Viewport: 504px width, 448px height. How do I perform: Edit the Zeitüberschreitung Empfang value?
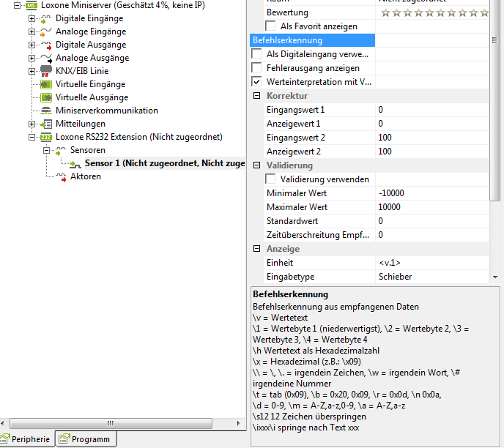[431, 235]
